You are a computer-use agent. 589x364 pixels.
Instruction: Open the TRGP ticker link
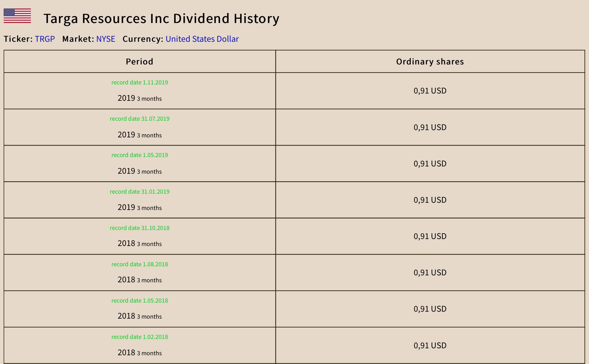[45, 39]
